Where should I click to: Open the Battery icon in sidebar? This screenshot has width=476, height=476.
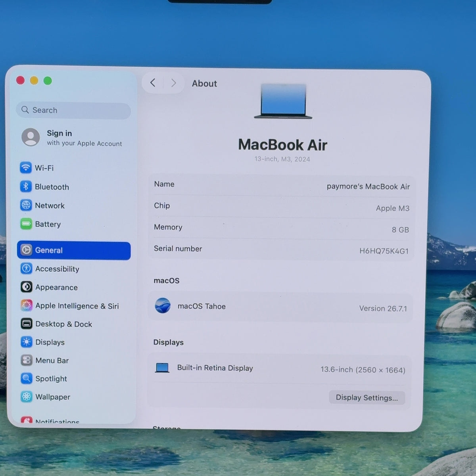point(26,224)
